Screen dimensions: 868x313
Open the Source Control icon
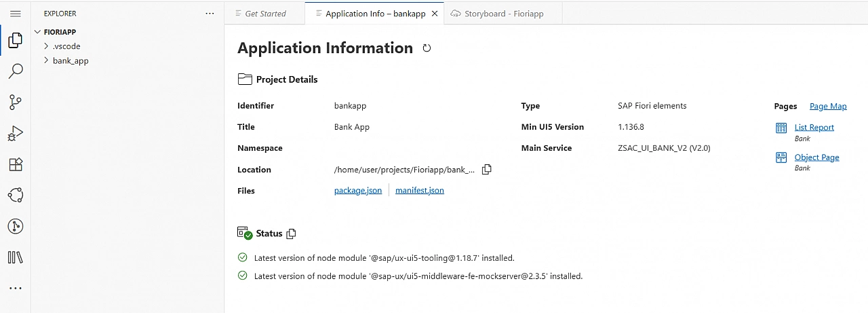[16, 103]
